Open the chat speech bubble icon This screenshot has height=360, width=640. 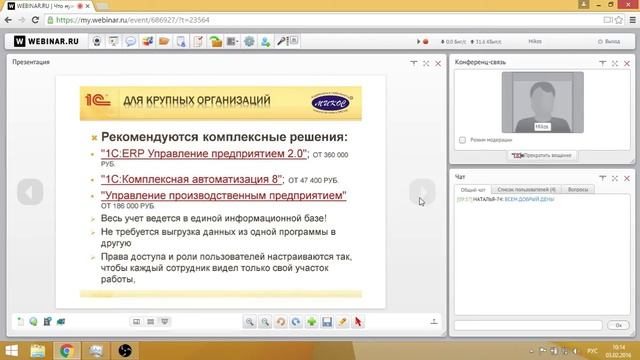click(131, 41)
